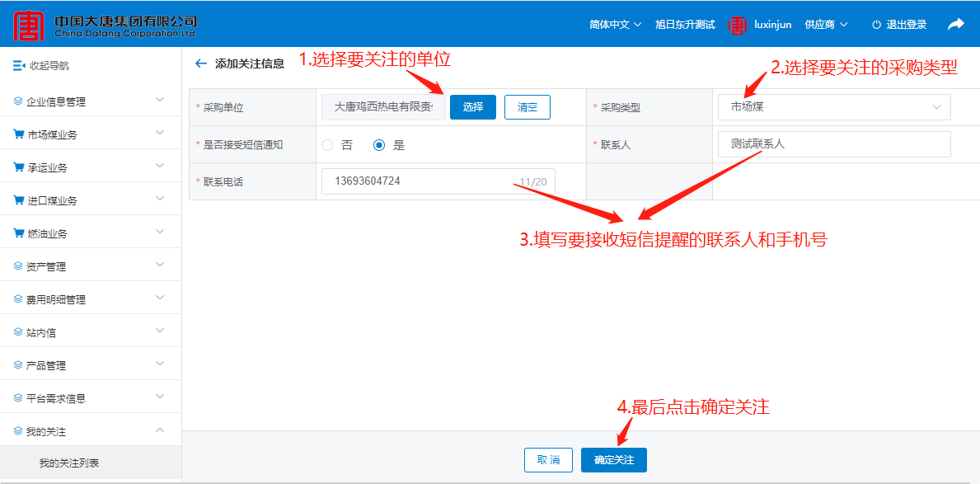The height and width of the screenshot is (484, 980).
Task: Expand the 站内信 sidebar menu
Action: (91, 332)
